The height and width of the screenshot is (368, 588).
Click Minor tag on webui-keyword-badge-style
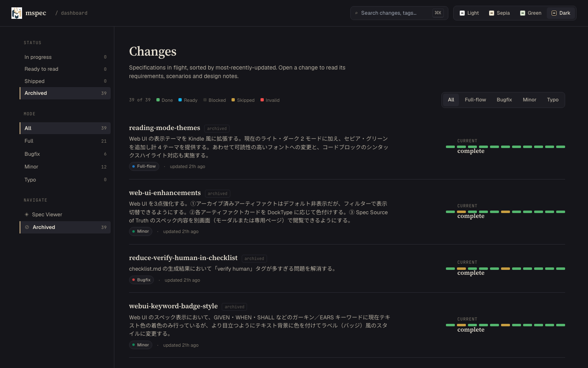pyautogui.click(x=140, y=345)
